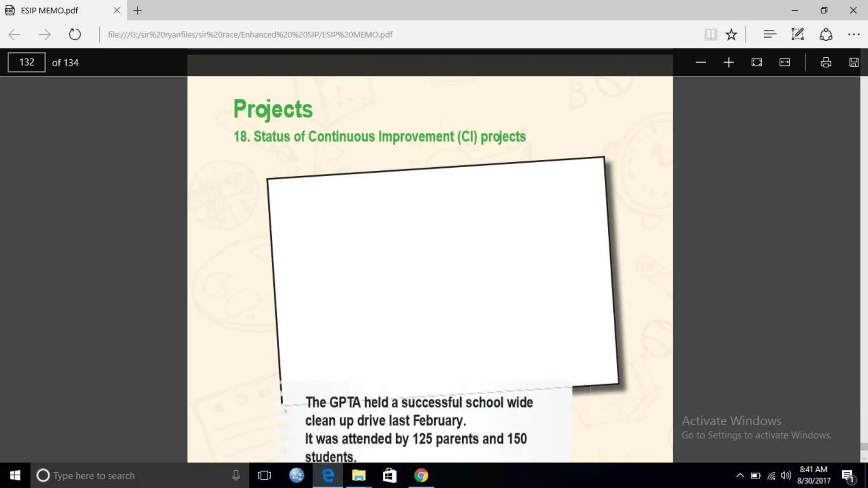Show hidden system tray icons

[x=740, y=475]
